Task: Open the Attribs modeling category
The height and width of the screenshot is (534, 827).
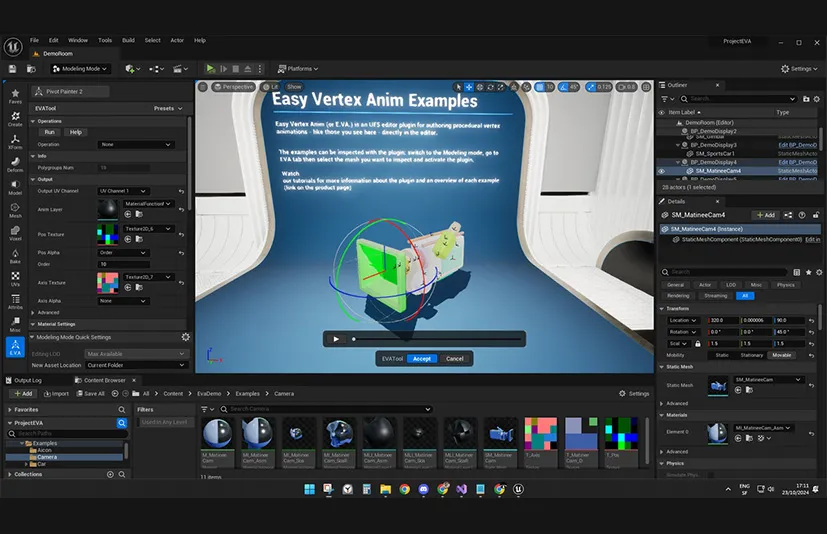Action: (15, 302)
